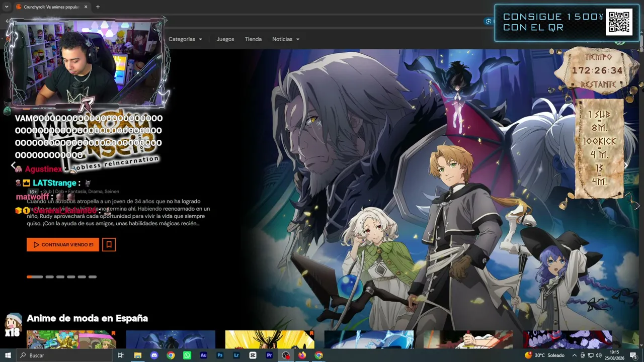Open the last Chrome icon in the taskbar
The width and height of the screenshot is (644, 362).
pyautogui.click(x=318, y=355)
